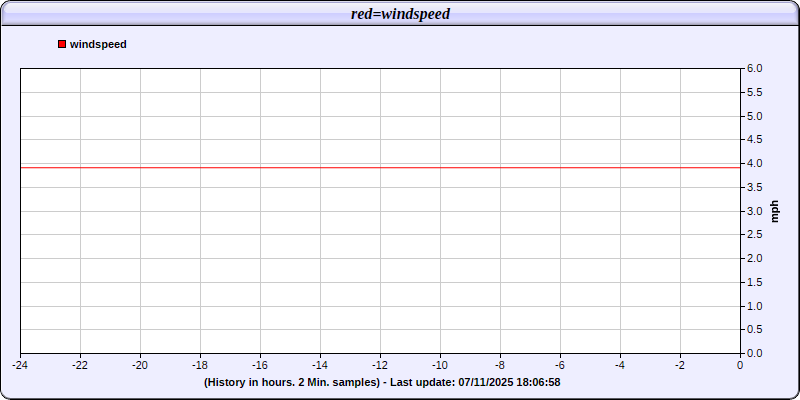800x400 pixels.
Task: Click the 2.5 y-axis tick label
Action: coord(755,235)
